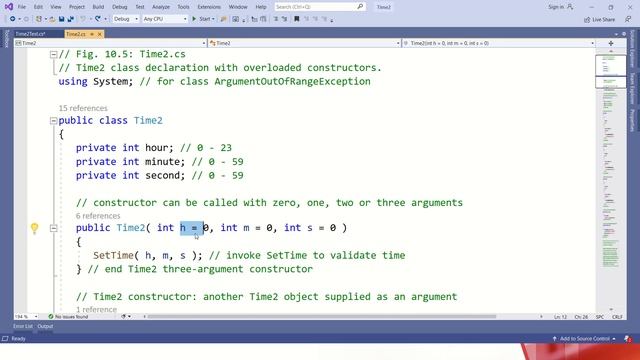This screenshot has height=360, width=640.
Task: Click the Save All toolbar icon
Action: click(71, 19)
